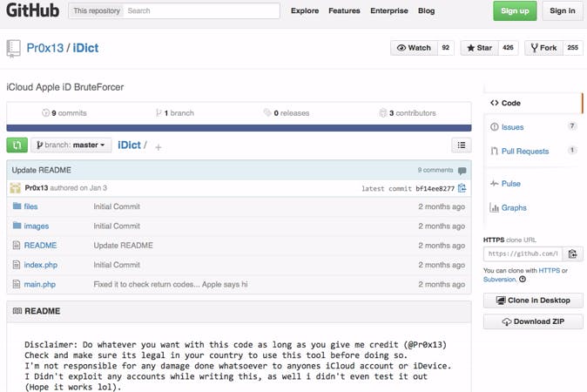Toggle the file list view icon
The width and height of the screenshot is (587, 392).
point(462,145)
